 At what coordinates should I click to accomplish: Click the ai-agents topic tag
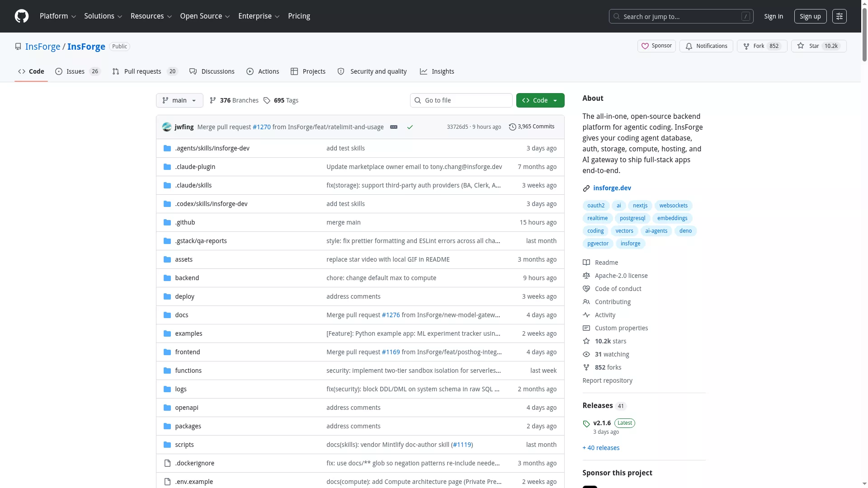click(x=656, y=231)
